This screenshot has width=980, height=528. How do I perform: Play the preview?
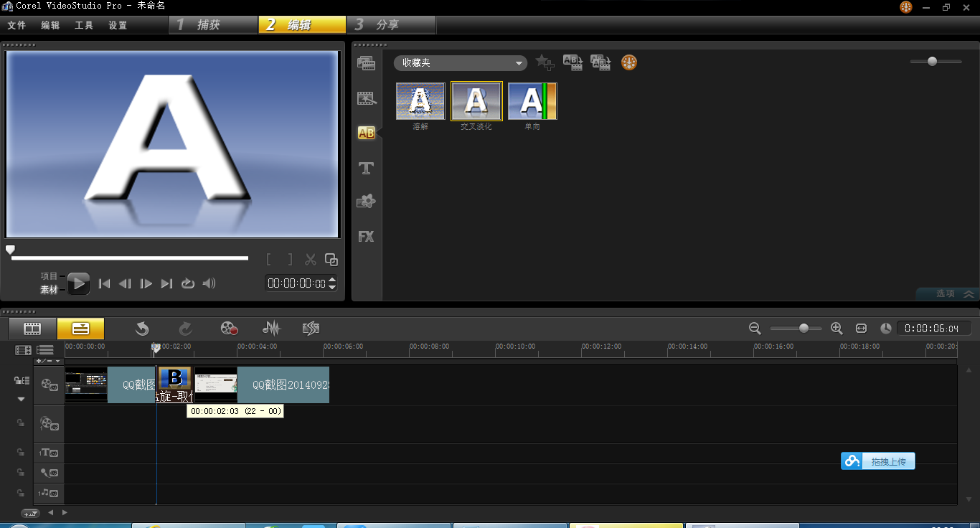click(x=79, y=283)
